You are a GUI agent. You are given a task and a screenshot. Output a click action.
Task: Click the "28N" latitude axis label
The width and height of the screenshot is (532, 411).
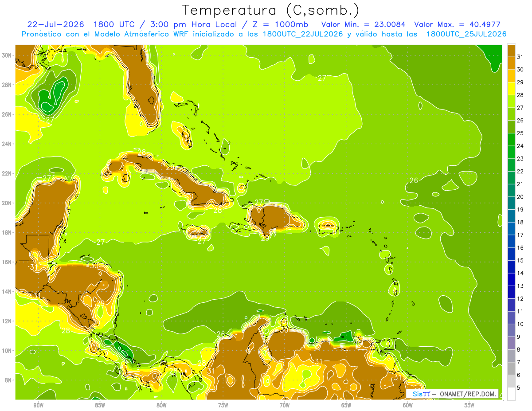click(7, 85)
